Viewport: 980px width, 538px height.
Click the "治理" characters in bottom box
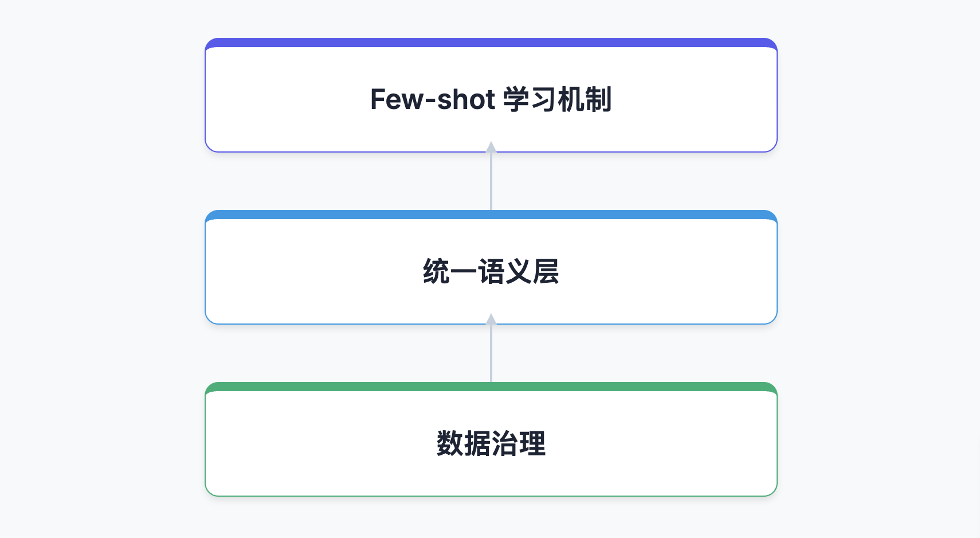[x=519, y=443]
